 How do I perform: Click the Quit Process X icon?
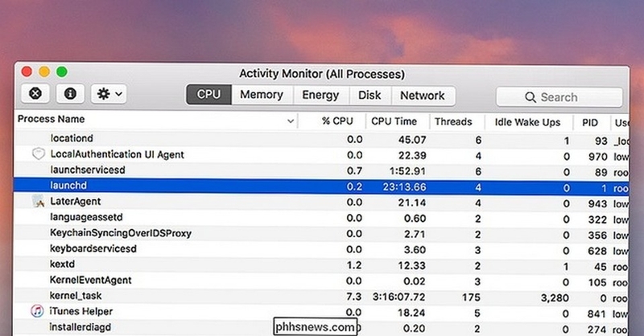(x=35, y=94)
